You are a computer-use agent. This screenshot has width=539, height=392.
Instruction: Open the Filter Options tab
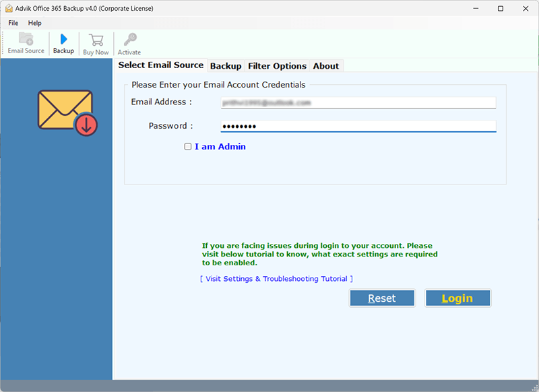pyautogui.click(x=277, y=65)
